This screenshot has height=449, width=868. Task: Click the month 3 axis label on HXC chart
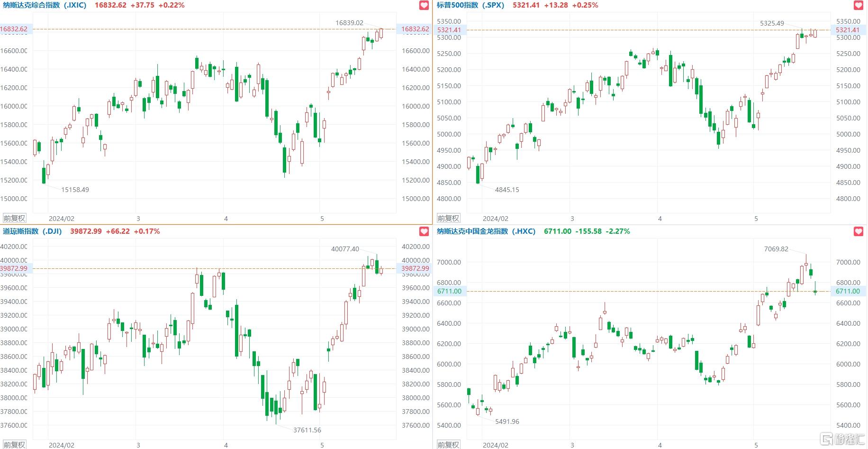tap(572, 445)
